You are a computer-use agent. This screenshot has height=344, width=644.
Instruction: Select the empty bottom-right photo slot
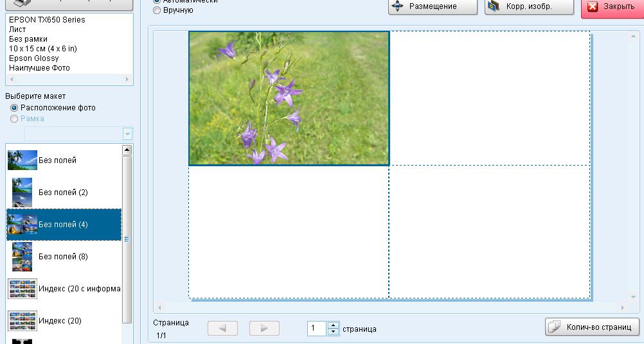tap(490, 232)
